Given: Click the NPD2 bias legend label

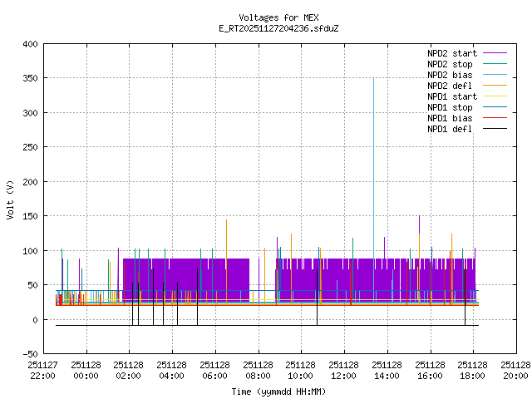Looking at the screenshot, I should (x=450, y=75).
